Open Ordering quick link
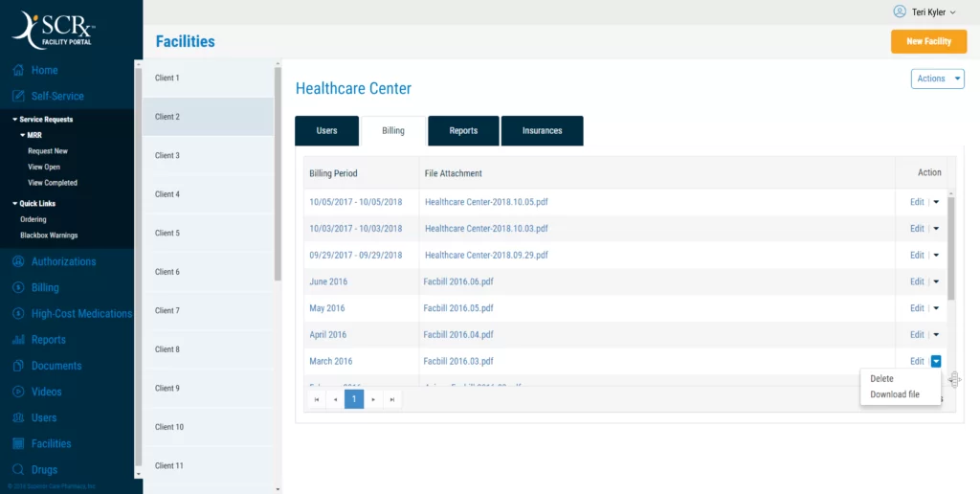 click(33, 219)
